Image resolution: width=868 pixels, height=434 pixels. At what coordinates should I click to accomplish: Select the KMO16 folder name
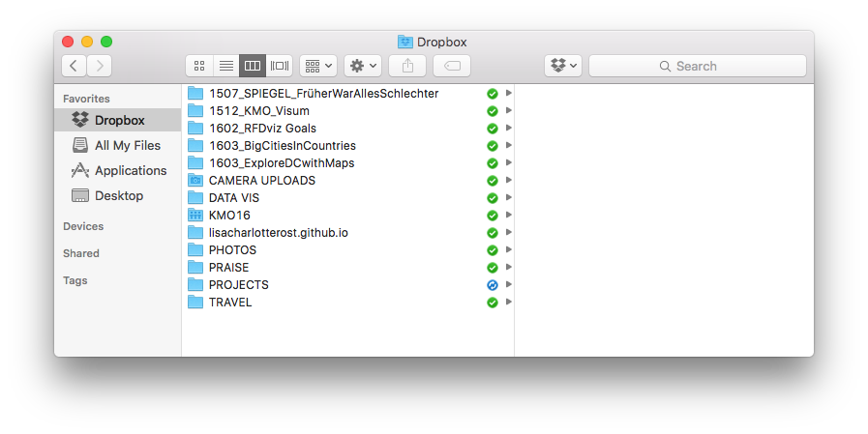pyautogui.click(x=229, y=215)
